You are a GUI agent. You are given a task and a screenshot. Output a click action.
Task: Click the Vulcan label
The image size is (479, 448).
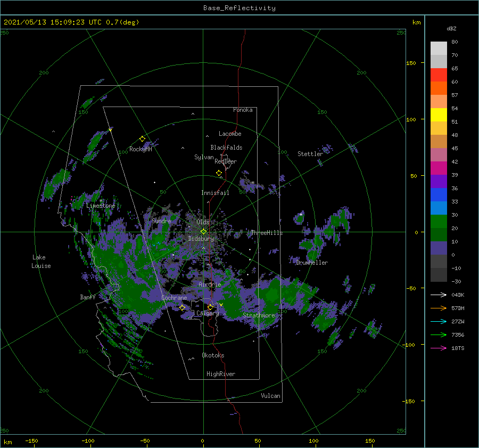pyautogui.click(x=270, y=396)
